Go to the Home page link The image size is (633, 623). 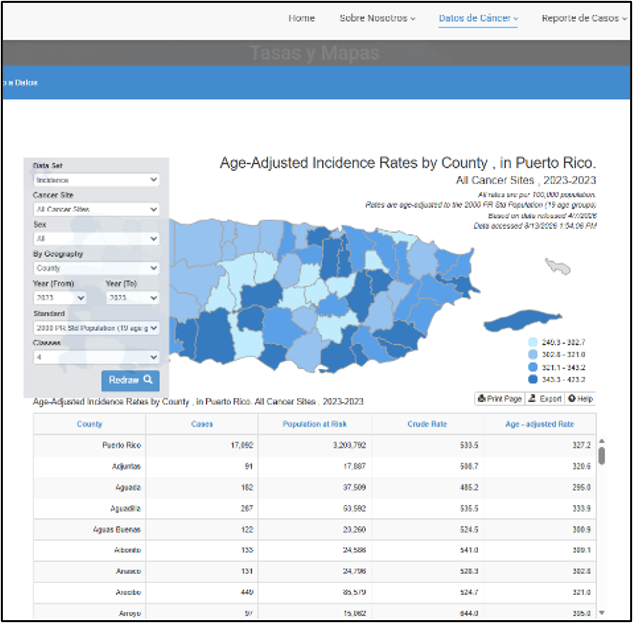coord(301,18)
